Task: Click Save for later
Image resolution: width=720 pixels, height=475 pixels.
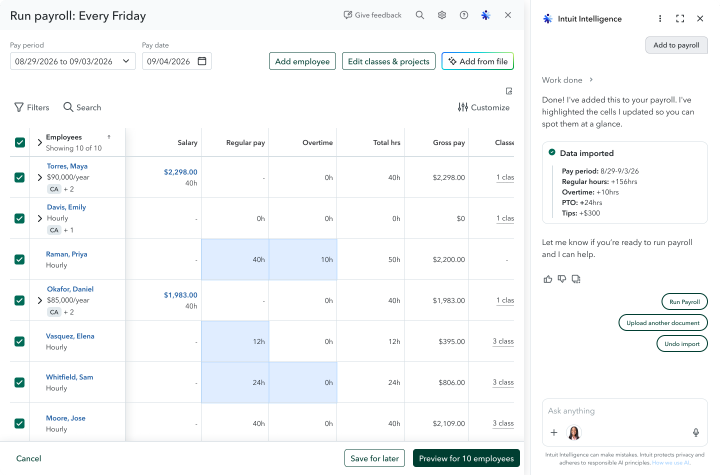Action: pyautogui.click(x=374, y=458)
